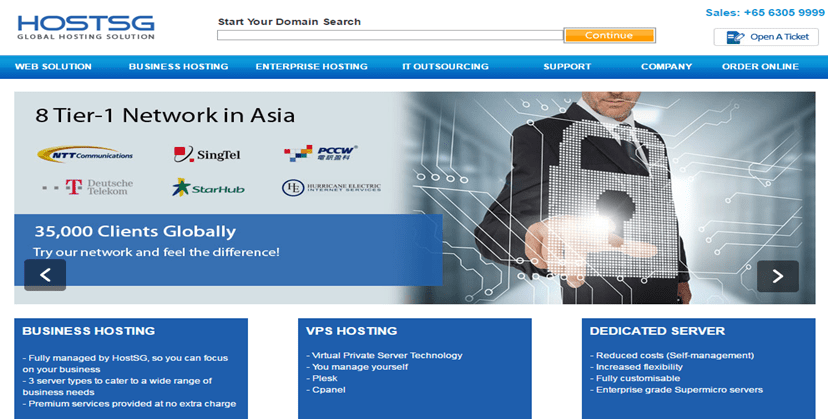
Task: Click the Cpanel list item
Action: 326,390
